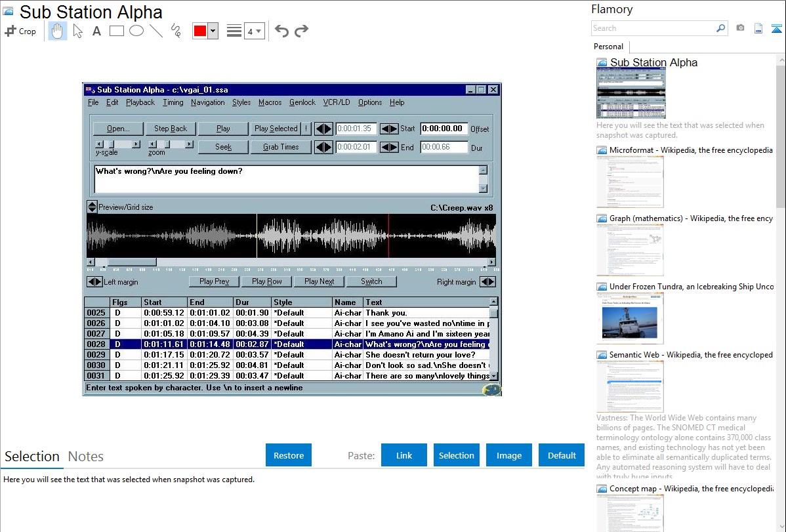Click the Play Next button

(x=319, y=282)
